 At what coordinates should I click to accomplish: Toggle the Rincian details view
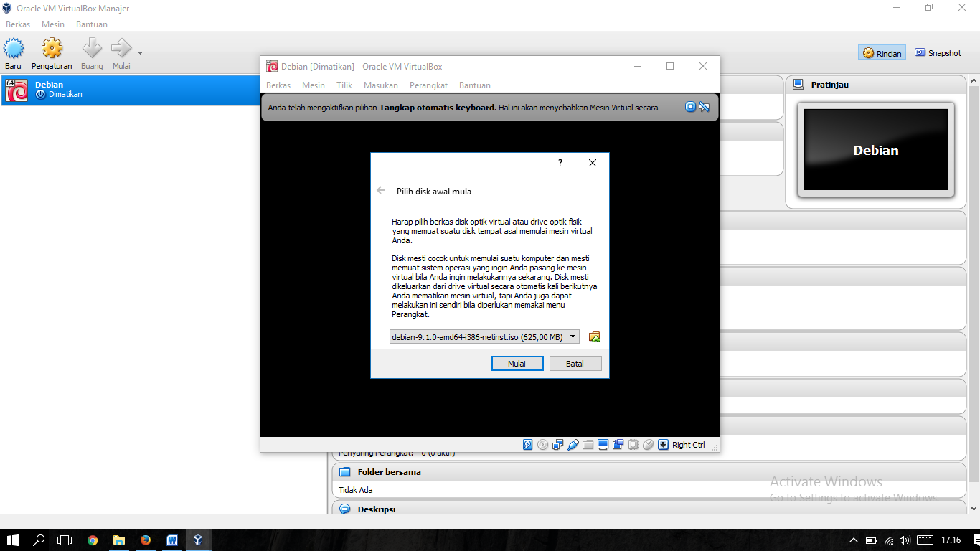pyautogui.click(x=881, y=52)
